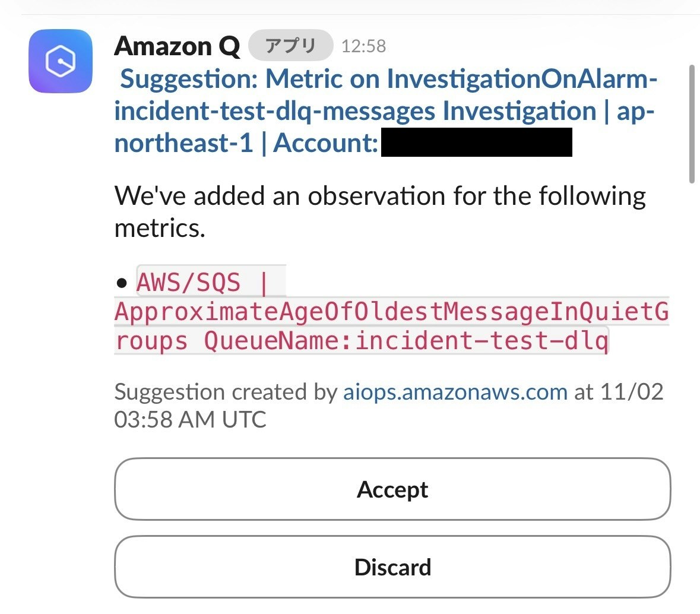Click the incident-test-dlq-messages Investigation title line

coord(355,111)
